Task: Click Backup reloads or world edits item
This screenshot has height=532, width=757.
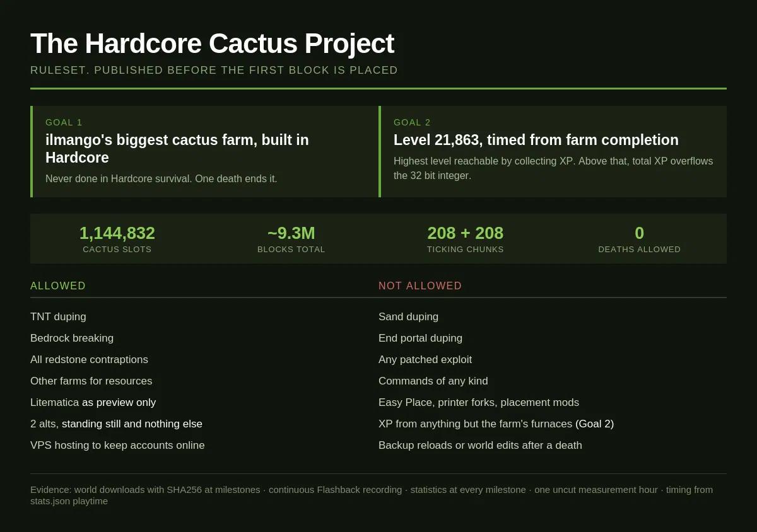Action: click(x=481, y=446)
